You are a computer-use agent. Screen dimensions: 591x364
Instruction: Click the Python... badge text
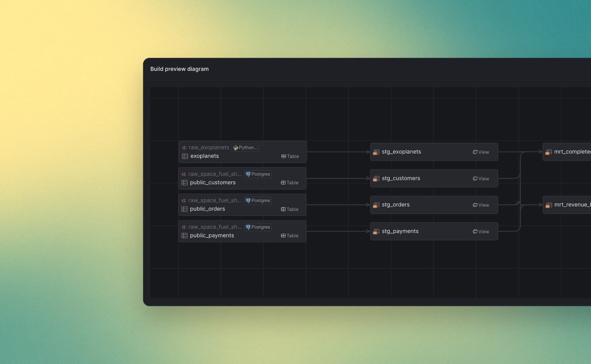tap(248, 148)
